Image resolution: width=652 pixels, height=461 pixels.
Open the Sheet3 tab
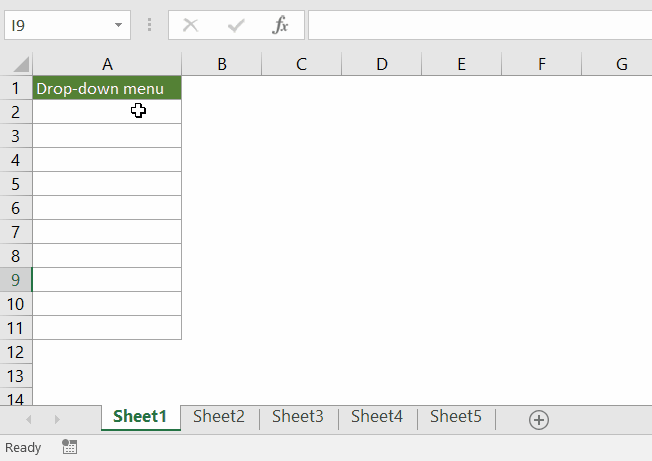click(298, 417)
